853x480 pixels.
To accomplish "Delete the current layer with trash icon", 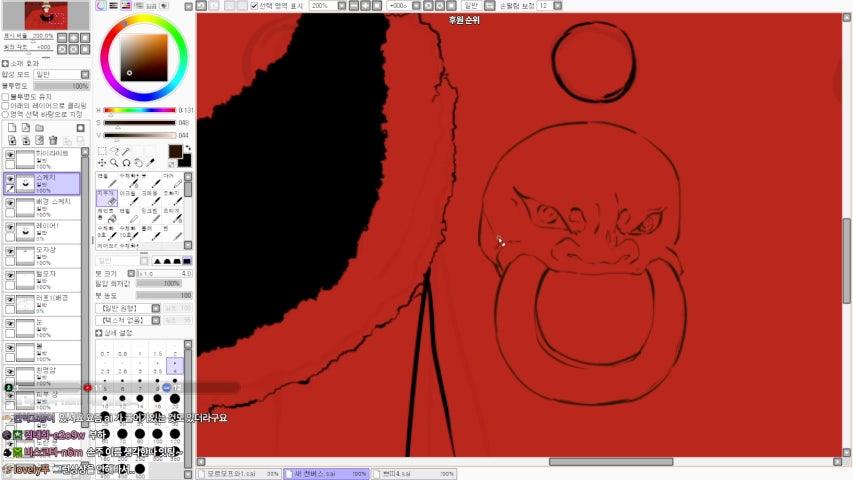I will [x=53, y=140].
